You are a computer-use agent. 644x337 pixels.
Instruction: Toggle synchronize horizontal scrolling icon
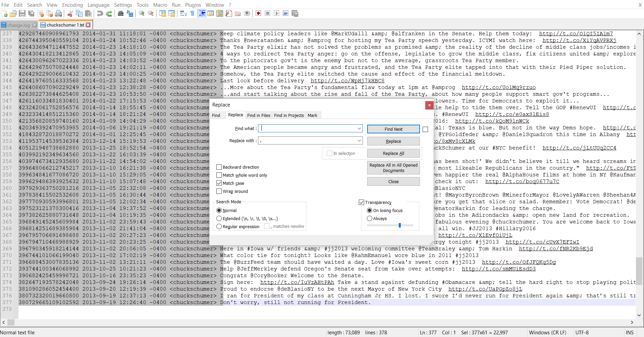[171, 13]
